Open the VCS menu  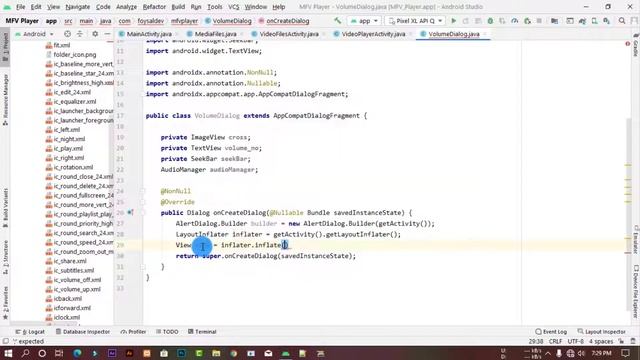coord(233,7)
